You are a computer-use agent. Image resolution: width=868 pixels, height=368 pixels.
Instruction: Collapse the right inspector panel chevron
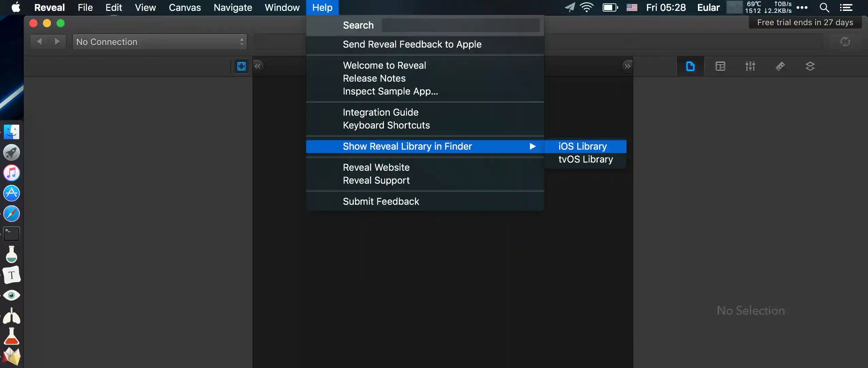(627, 66)
